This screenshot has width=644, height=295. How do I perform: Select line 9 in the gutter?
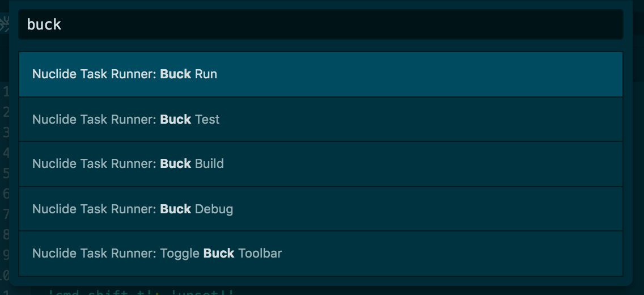coord(6,255)
